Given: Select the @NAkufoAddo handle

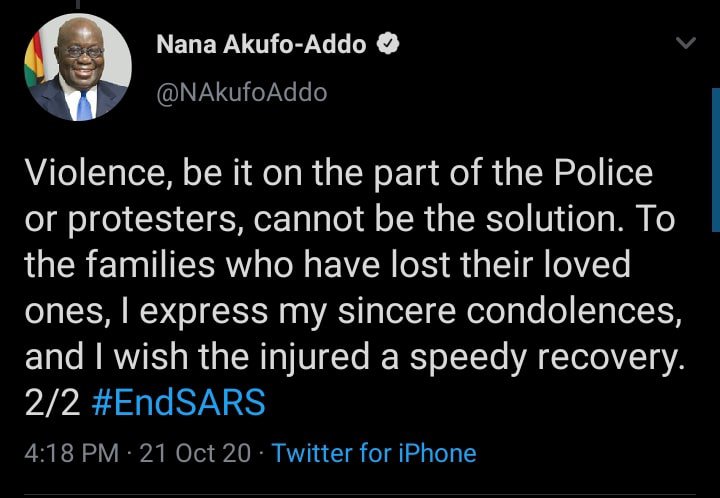Looking at the screenshot, I should coord(242,93).
